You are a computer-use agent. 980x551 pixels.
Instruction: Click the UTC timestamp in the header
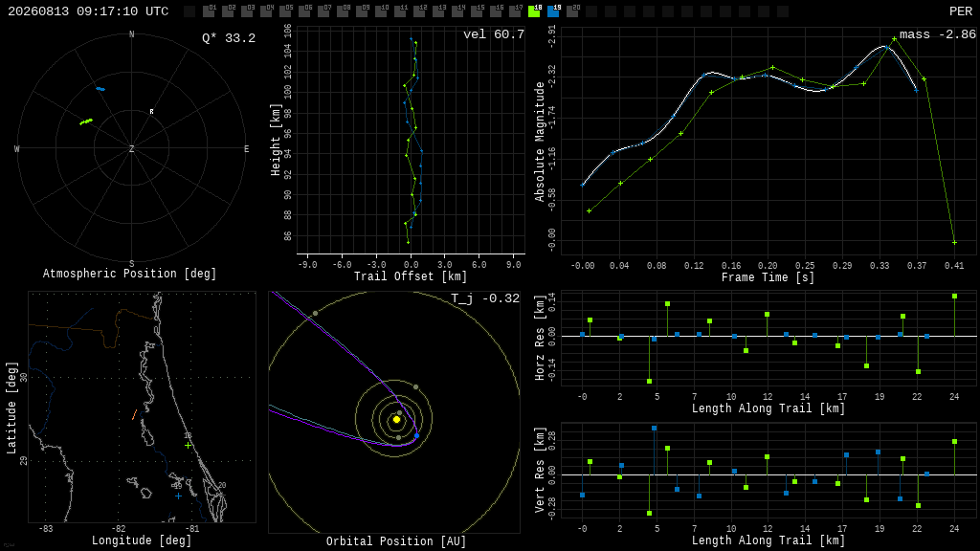(x=88, y=11)
